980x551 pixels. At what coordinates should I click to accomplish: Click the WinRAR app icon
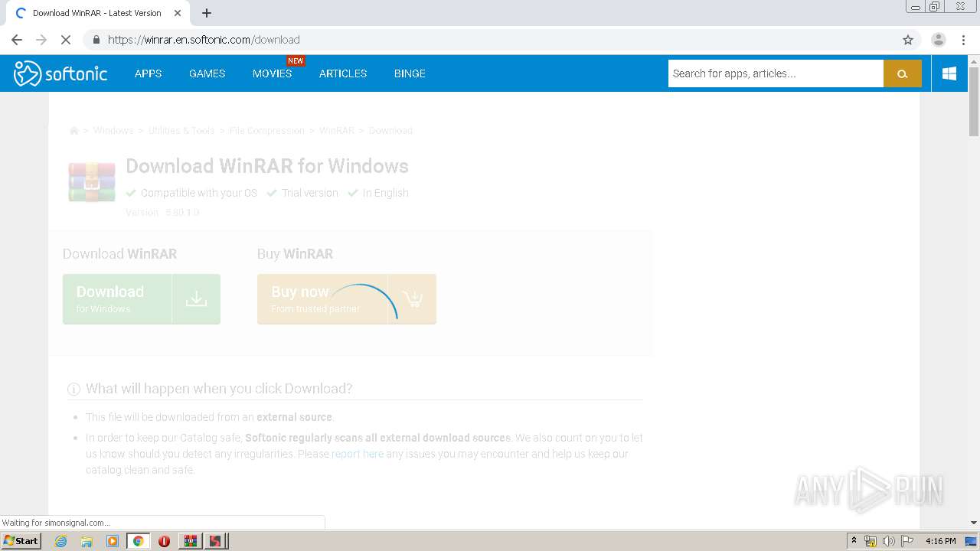click(x=92, y=181)
